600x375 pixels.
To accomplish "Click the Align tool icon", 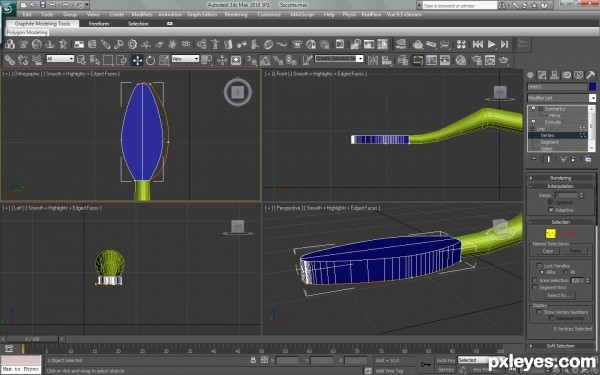I will (386, 60).
